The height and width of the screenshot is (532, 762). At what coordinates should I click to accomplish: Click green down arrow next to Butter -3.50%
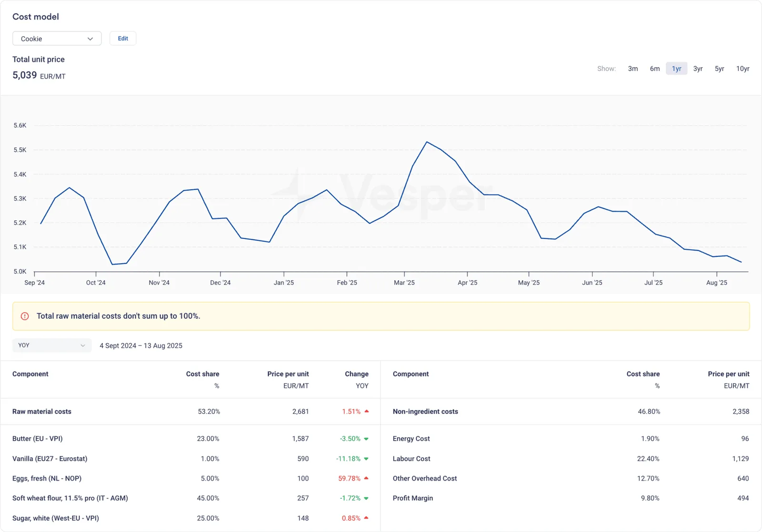click(366, 439)
